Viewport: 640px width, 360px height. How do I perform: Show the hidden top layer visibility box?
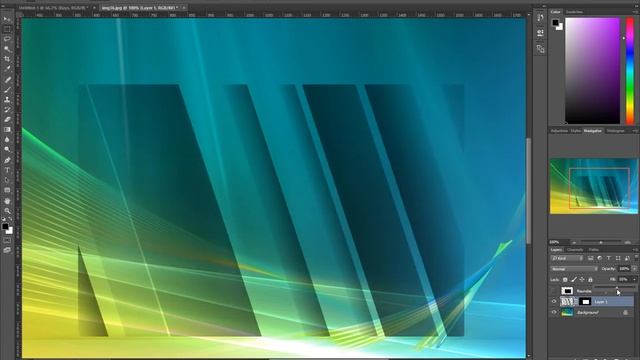tap(554, 291)
